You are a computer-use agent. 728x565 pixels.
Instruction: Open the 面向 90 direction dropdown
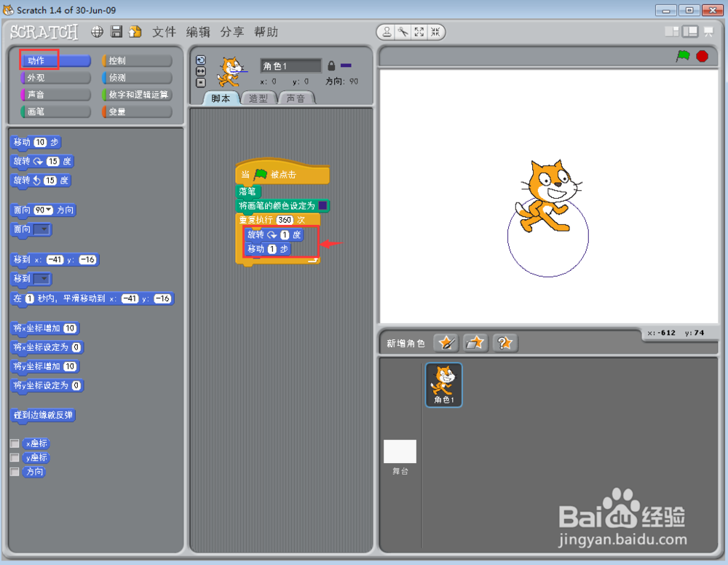tap(48, 210)
